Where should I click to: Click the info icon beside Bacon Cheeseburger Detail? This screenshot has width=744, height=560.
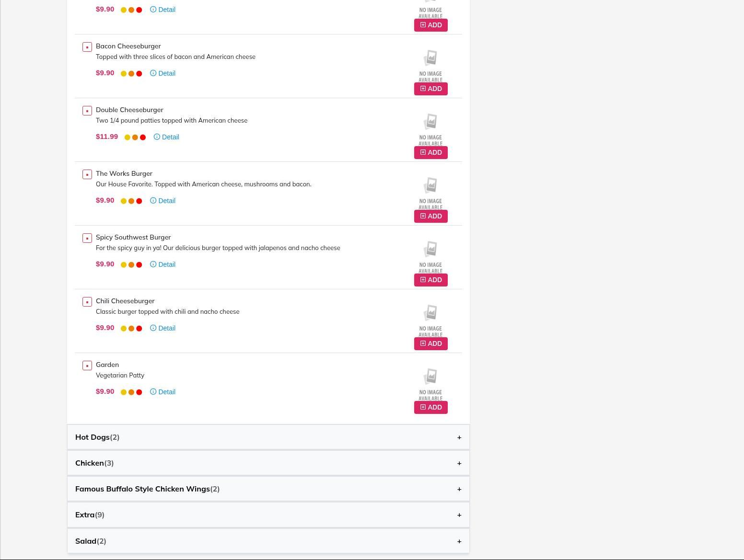click(153, 73)
